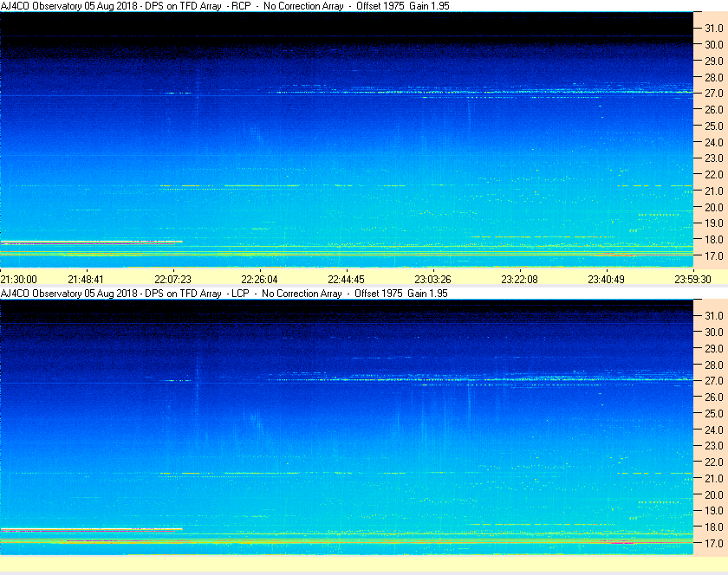Click the 24.0 frequency label on RCP axis
Viewport: 728px width, 575px height.
pyautogui.click(x=714, y=143)
